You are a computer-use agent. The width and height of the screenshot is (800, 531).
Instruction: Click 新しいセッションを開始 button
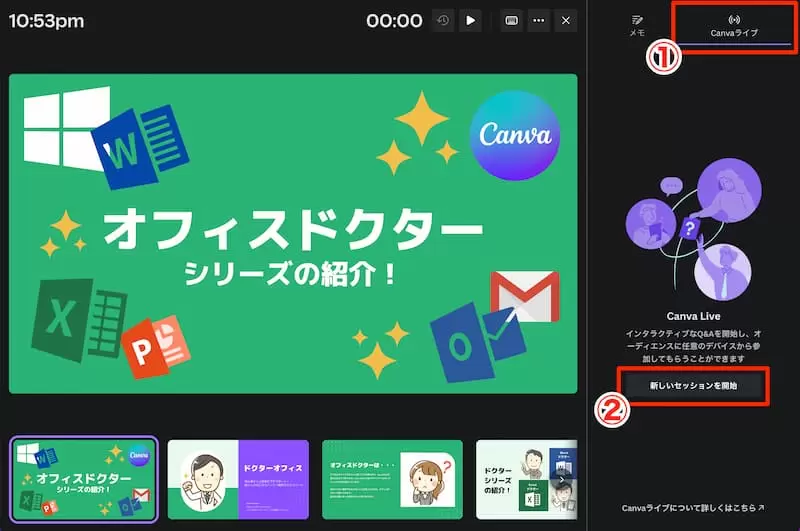[x=693, y=386]
